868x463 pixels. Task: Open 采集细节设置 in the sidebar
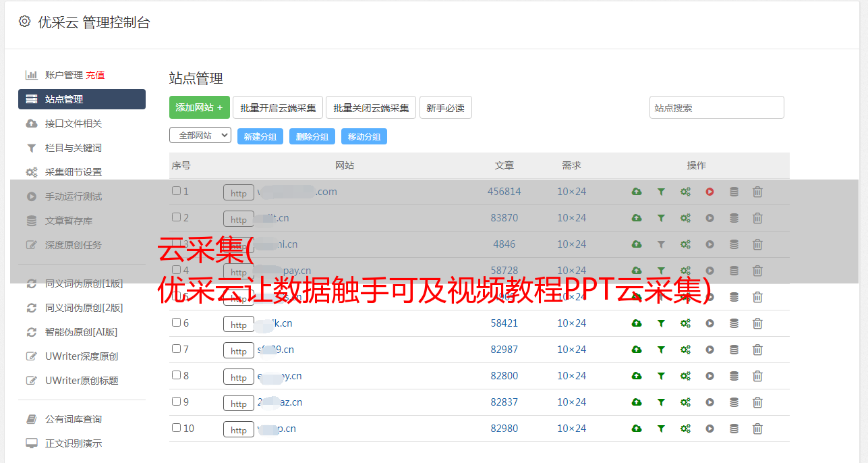point(74,172)
